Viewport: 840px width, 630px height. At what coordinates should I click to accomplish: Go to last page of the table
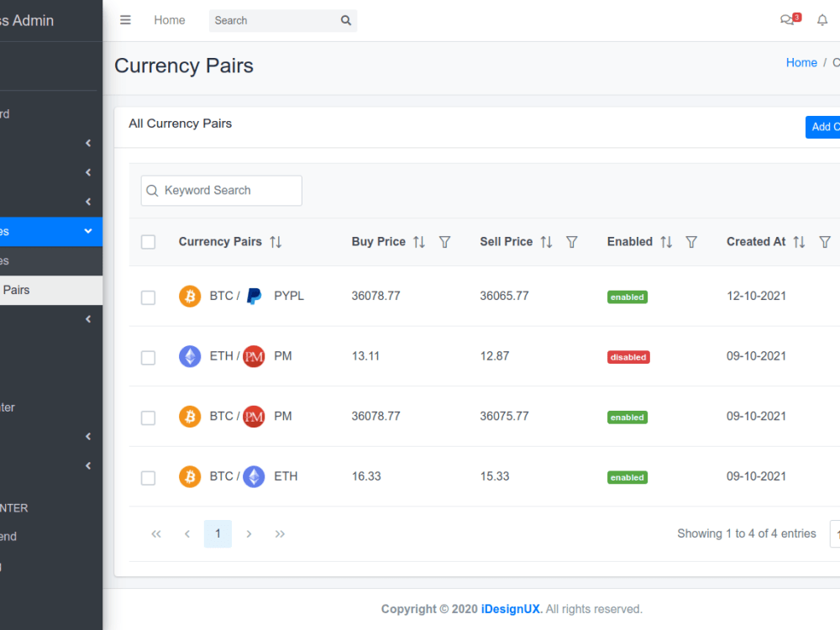point(280,533)
